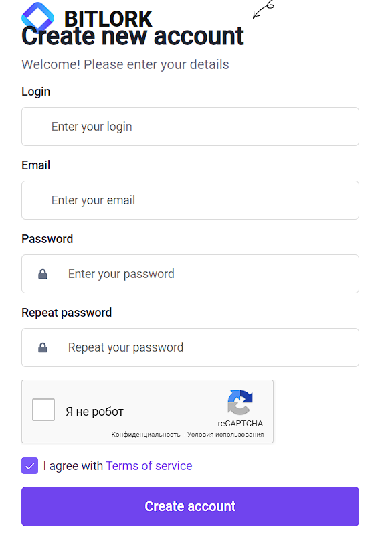Focus the Repeat your password field
392x543 pixels.
190,347
